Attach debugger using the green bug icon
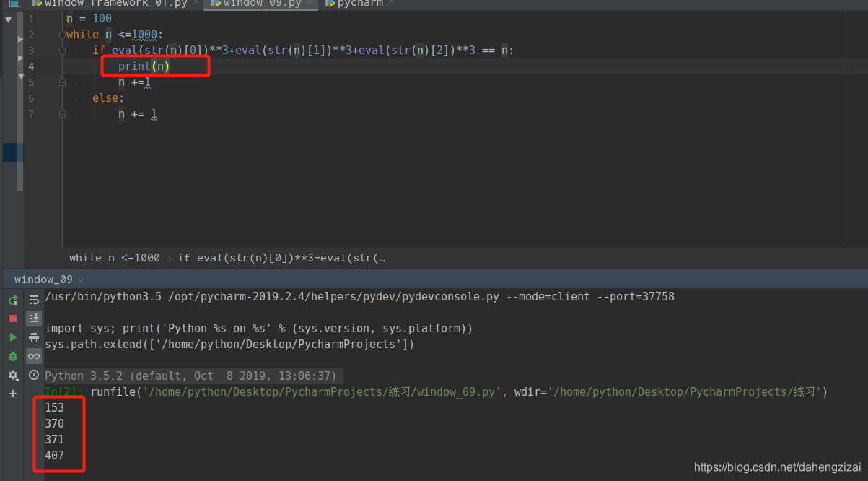868x481 pixels. point(13,356)
